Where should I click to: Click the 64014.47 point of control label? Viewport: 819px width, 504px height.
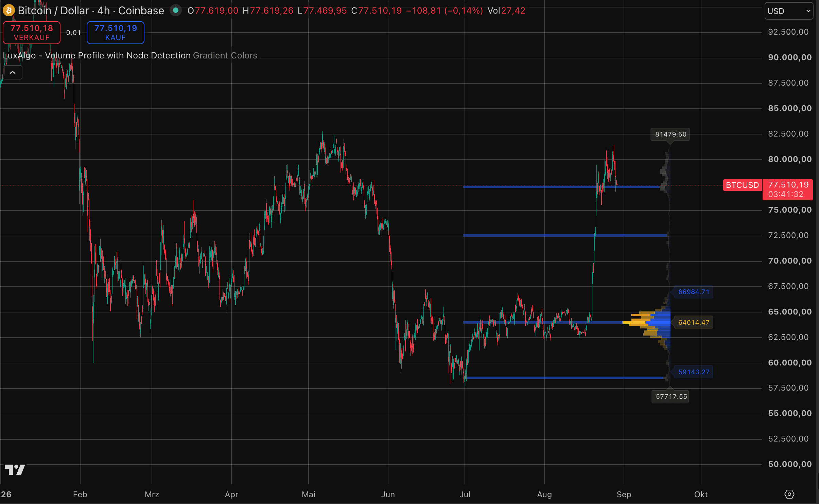694,322
